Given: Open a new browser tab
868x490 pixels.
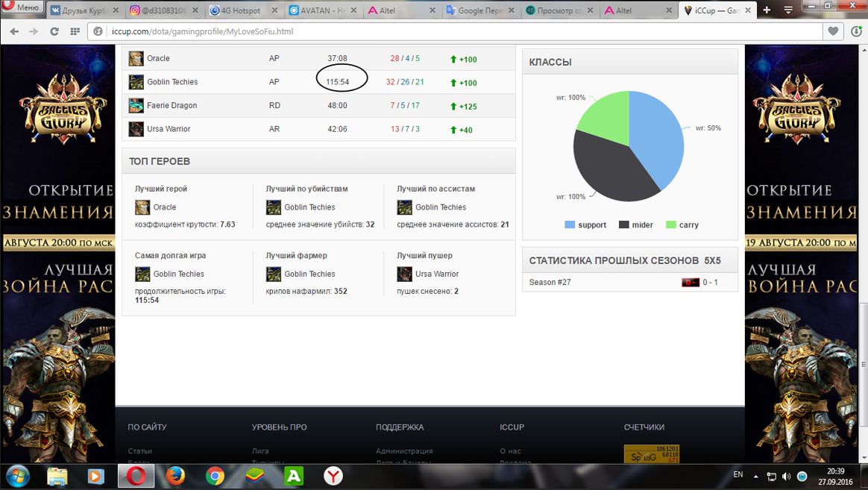Looking at the screenshot, I should (767, 10).
